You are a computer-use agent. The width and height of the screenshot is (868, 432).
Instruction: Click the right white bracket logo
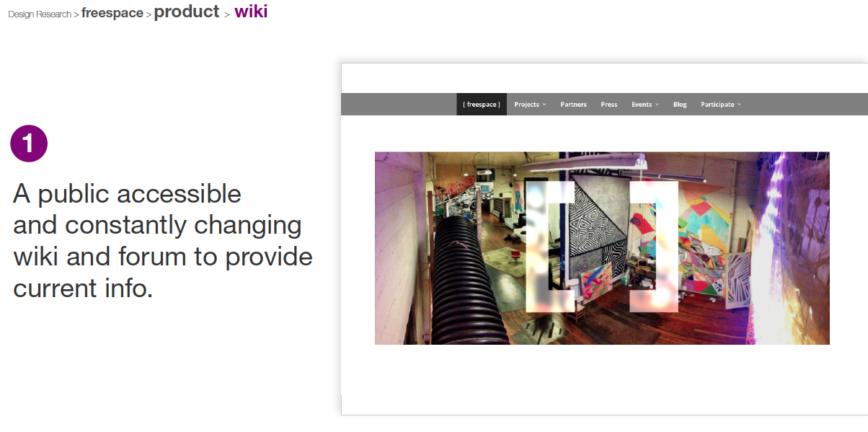[x=654, y=247]
